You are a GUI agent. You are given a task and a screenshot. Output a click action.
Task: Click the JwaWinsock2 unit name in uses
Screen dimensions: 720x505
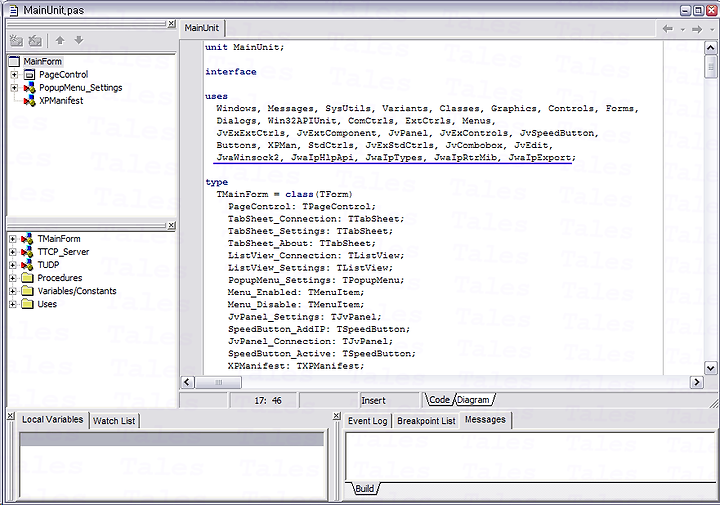click(x=248, y=157)
